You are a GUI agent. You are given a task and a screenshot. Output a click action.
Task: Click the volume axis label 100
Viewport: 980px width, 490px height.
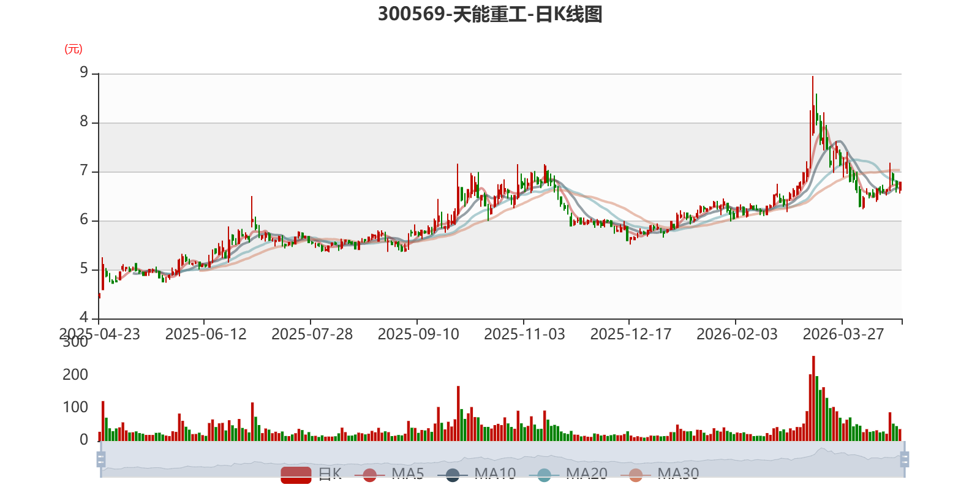coord(75,407)
